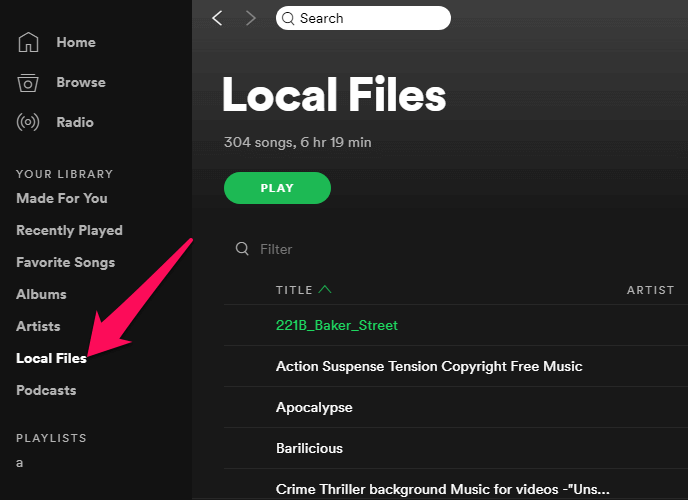Click the Home house icon in sidebar

click(28, 42)
